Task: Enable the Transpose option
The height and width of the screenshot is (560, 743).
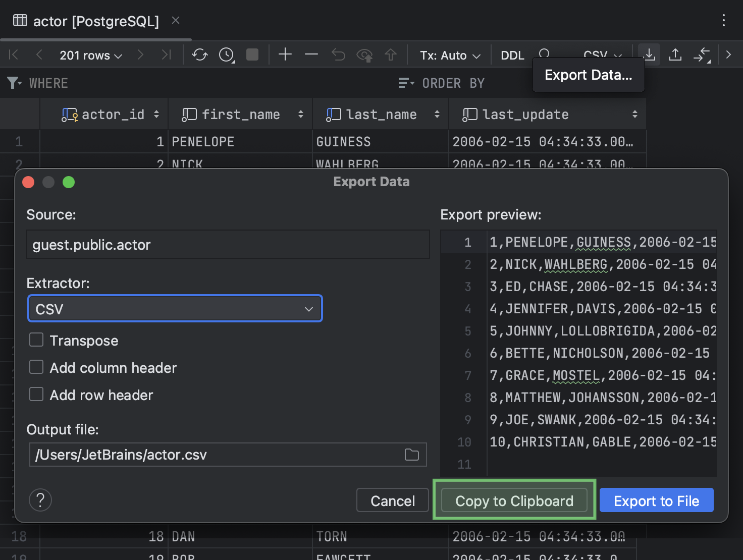Action: (36, 340)
